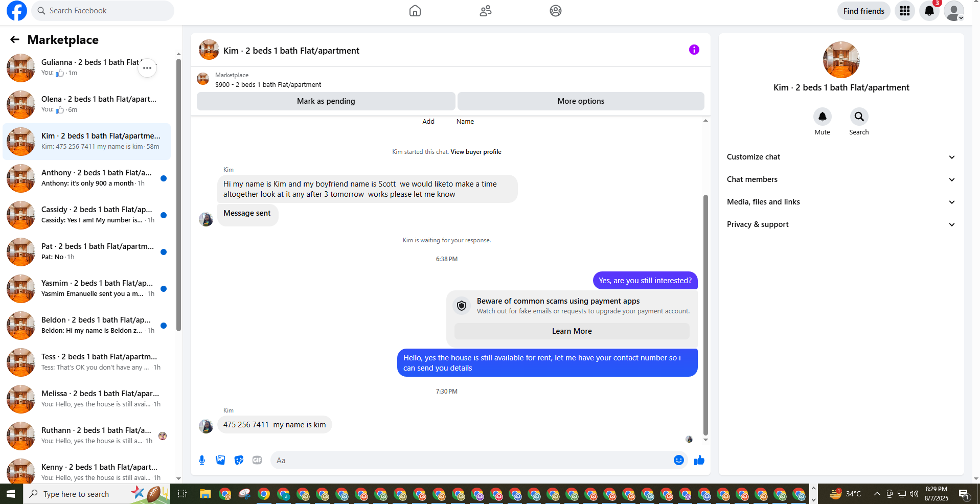Image resolution: width=980 pixels, height=504 pixels.
Task: Open the Groups icon in top navigation
Action: click(556, 11)
